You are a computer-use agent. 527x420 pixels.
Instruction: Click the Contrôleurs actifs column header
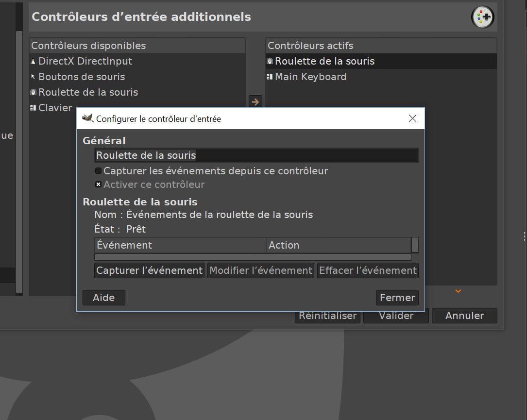381,45
